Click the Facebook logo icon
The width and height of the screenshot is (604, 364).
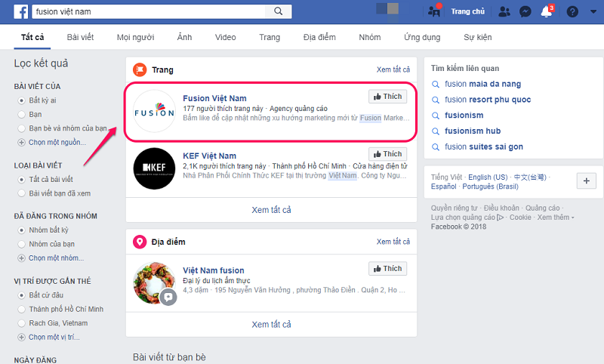point(21,11)
